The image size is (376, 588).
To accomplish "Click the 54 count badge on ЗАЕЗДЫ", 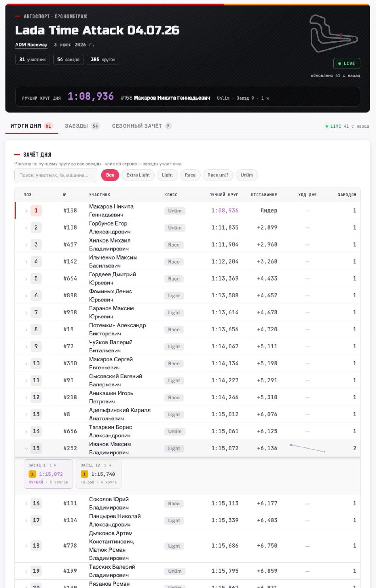I will [x=95, y=126].
